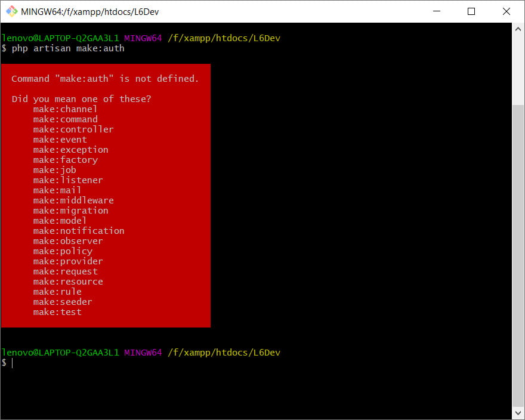The image size is (525, 420).
Task: Click the make:controller suggestion
Action: click(73, 129)
